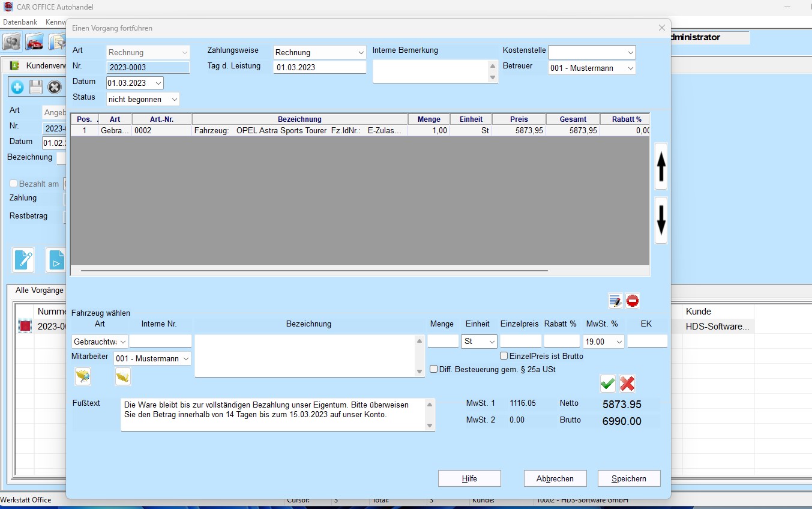The height and width of the screenshot is (509, 812).
Task: Click the yellow folder icon beside vehicle search
Action: [123, 376]
